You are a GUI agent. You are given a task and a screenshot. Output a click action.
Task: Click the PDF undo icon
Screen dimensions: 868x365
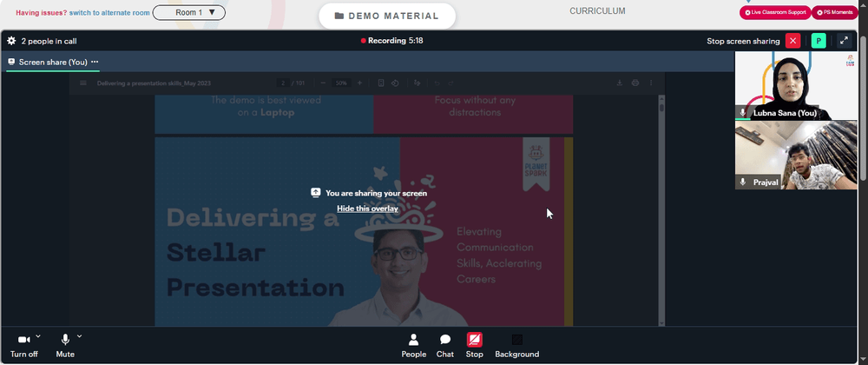tap(437, 83)
